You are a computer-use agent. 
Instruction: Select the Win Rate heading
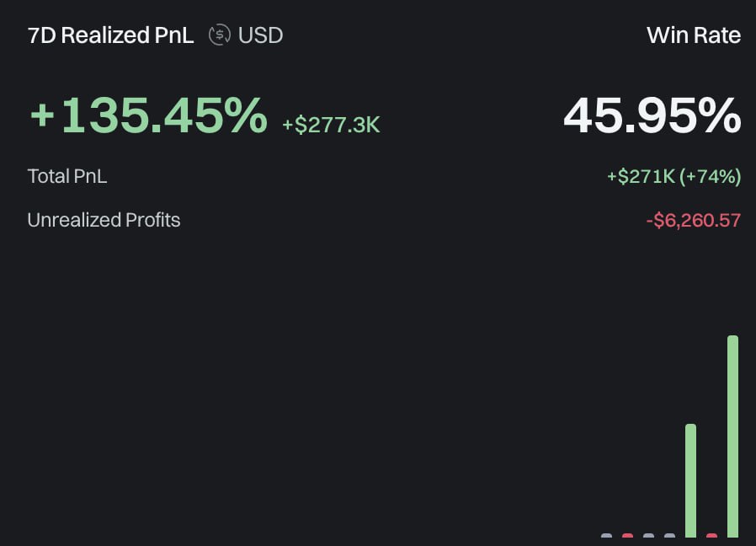[694, 35]
